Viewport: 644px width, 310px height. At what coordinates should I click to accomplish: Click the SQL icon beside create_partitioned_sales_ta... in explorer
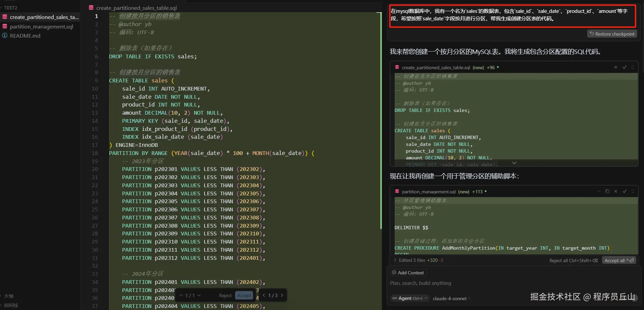(5, 17)
